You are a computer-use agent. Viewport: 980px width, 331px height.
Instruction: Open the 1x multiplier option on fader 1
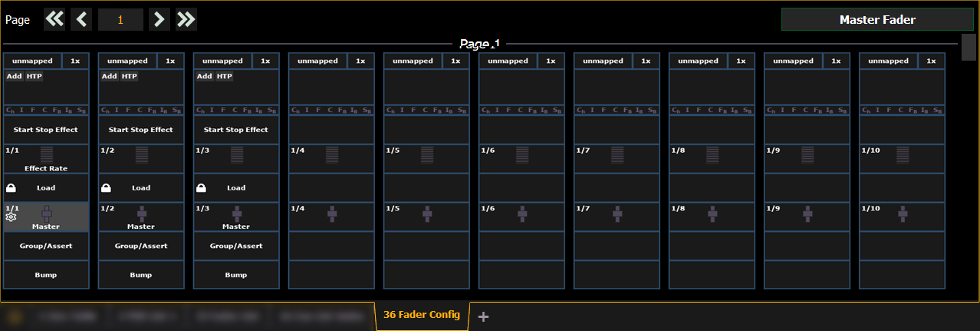pos(75,61)
